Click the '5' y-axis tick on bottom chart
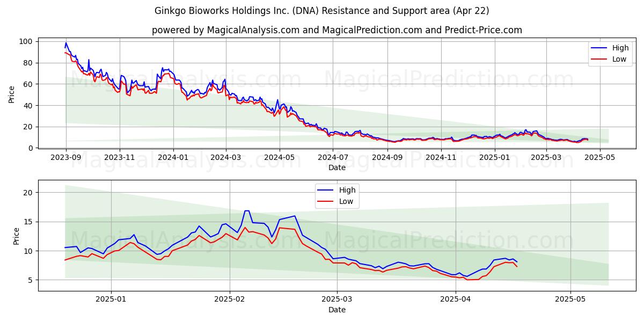This screenshot has width=644, height=322. click(32, 280)
